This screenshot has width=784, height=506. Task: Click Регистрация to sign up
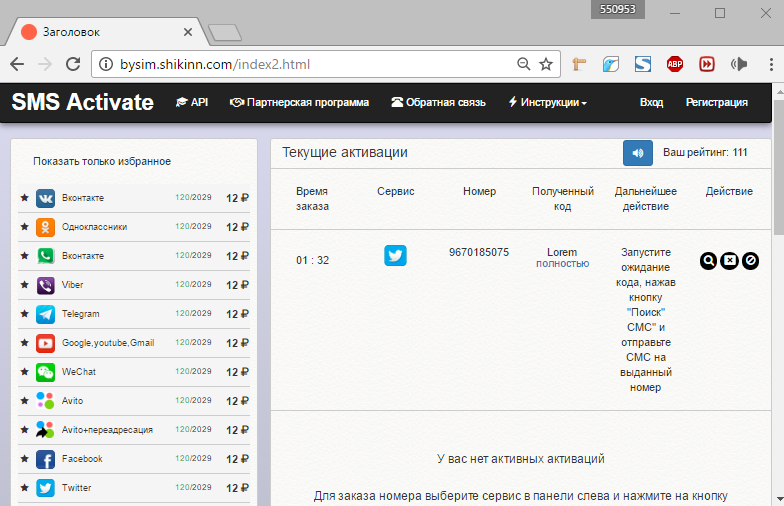coord(716,102)
